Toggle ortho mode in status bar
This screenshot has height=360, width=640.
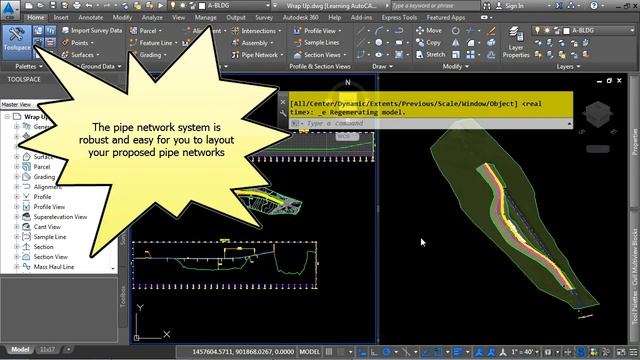click(x=374, y=351)
